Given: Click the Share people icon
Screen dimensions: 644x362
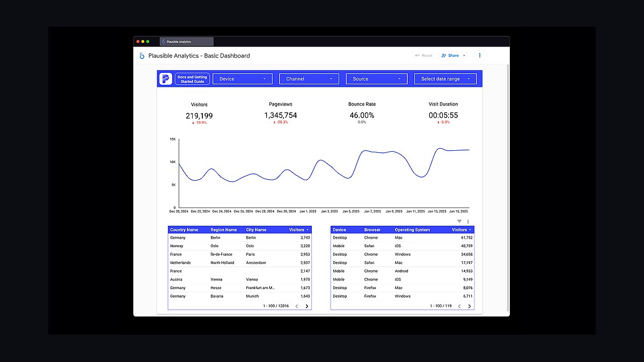Looking at the screenshot, I should coord(444,55).
